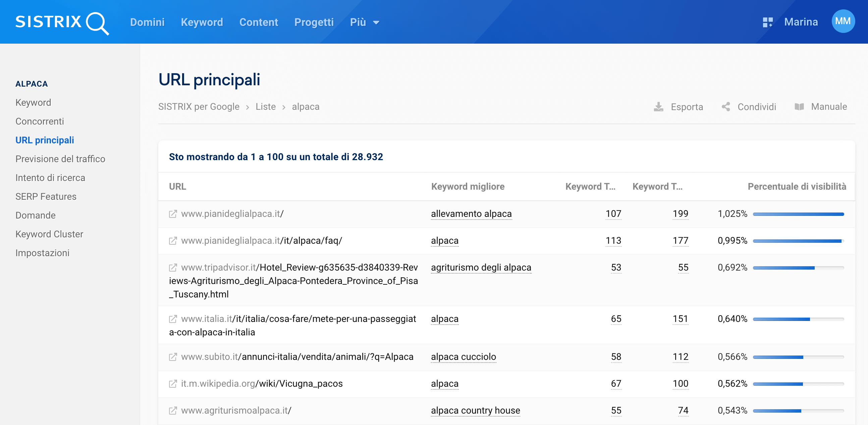Select SERP Features in the sidebar
This screenshot has height=425, width=868.
46,197
